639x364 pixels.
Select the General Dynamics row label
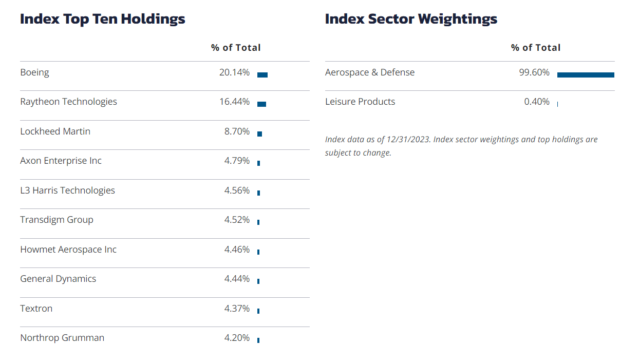[58, 279]
